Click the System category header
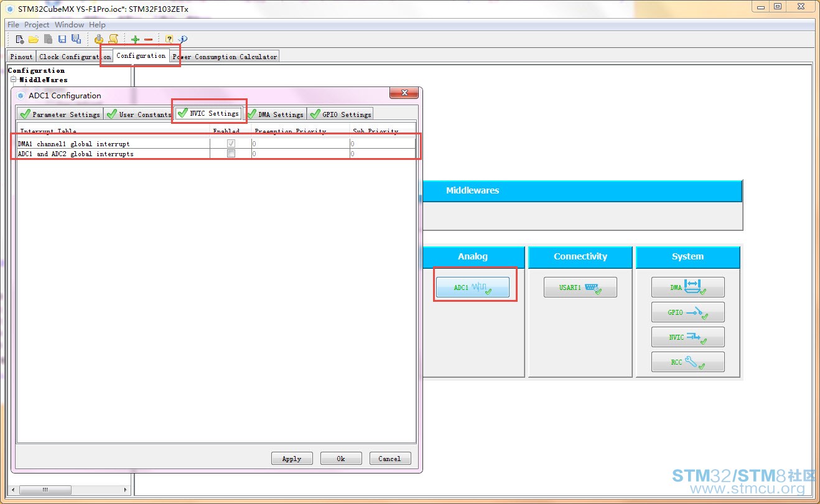The image size is (820, 504). point(688,257)
